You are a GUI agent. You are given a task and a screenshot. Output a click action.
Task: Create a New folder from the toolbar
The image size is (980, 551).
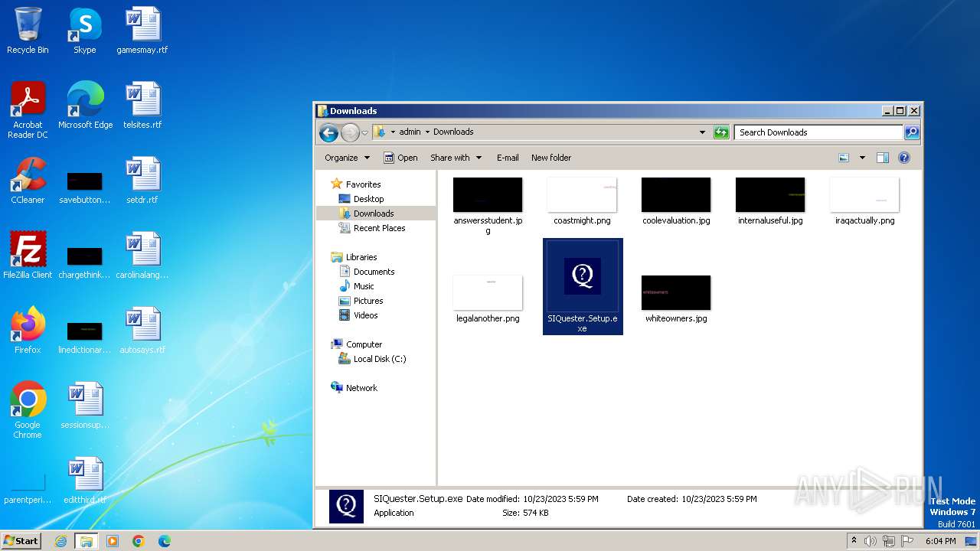coord(551,158)
